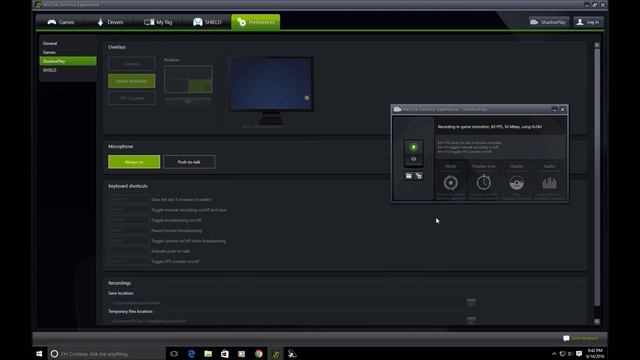Select General in the preferences sidebar
Viewport: 640px width, 360px height.
click(68, 43)
